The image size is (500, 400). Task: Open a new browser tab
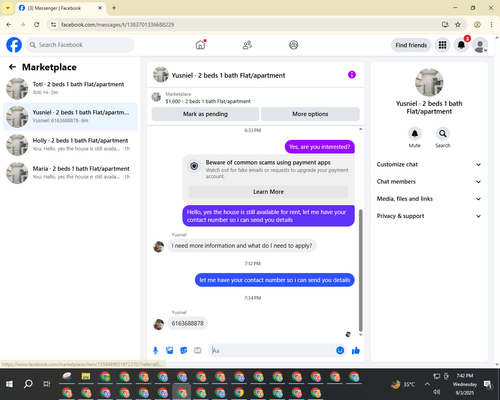[114, 8]
